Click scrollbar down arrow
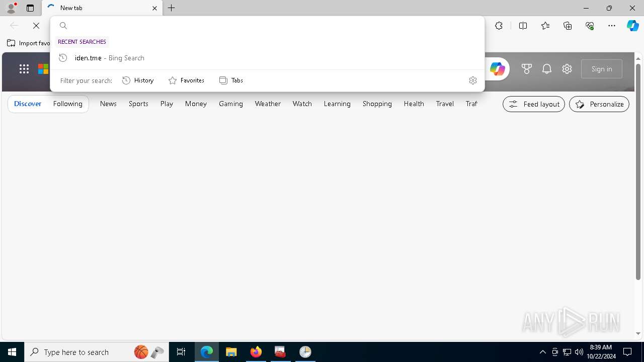The image size is (644, 362). point(638,333)
